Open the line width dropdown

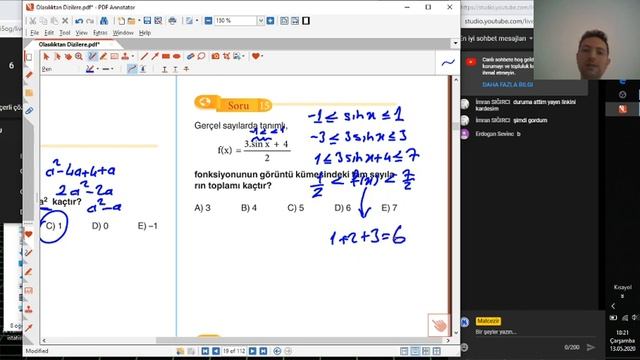(112, 69)
